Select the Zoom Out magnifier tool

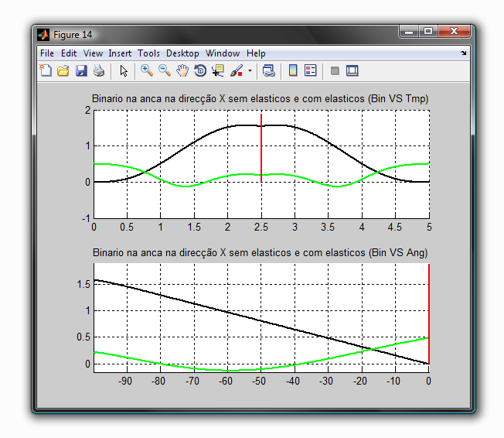164,71
